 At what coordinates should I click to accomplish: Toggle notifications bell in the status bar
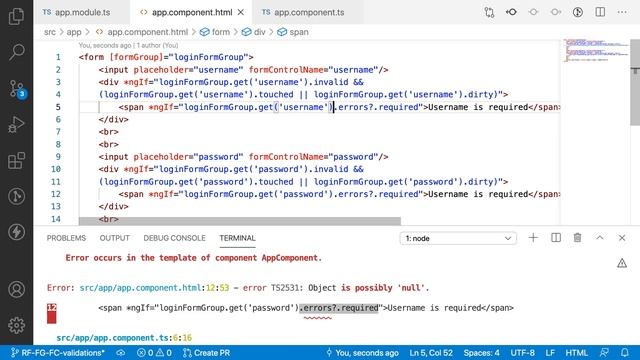pos(624,353)
